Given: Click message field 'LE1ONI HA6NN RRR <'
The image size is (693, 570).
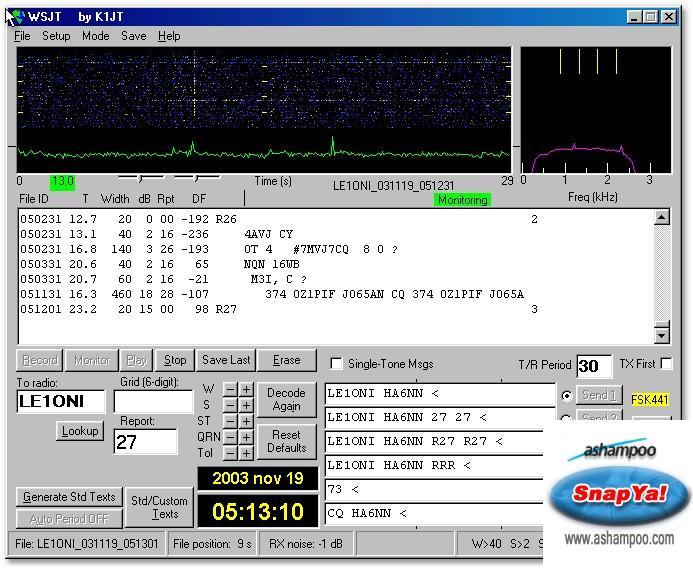Looking at the screenshot, I should (x=434, y=465).
